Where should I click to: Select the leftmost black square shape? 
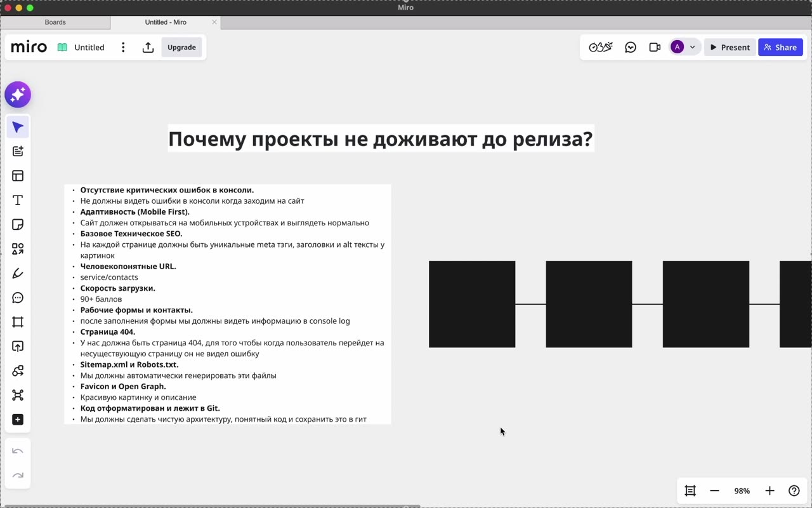[x=472, y=304]
